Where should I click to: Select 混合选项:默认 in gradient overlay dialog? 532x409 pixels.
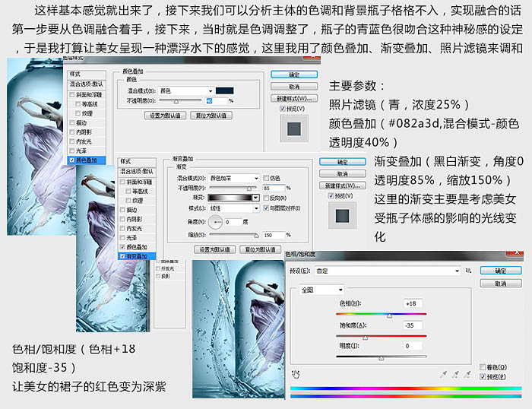137,171
